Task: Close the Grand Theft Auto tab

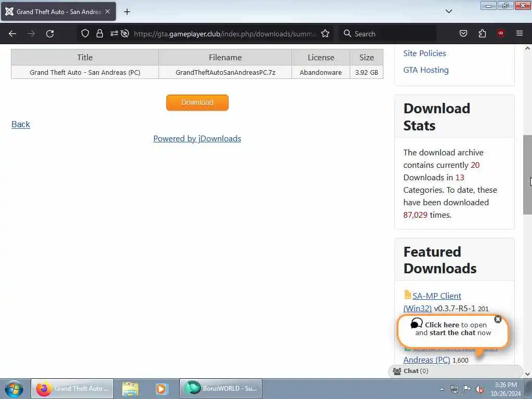Action: 108,11
